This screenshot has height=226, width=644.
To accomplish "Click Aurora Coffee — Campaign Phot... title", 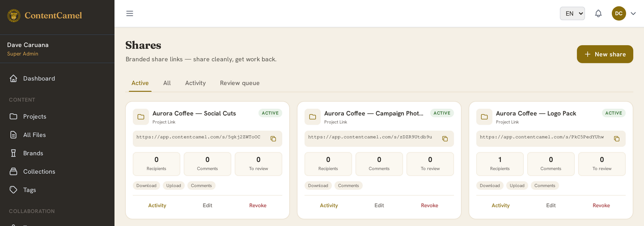I will [374, 113].
